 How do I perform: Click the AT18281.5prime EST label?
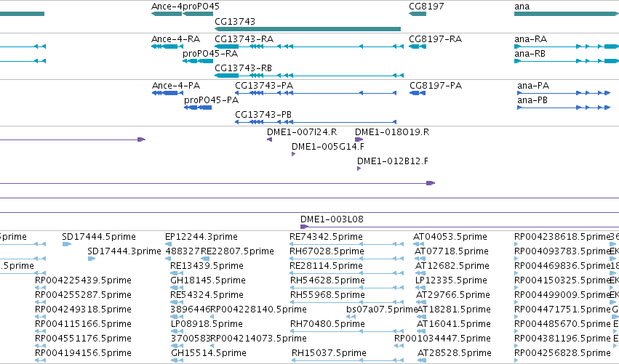[454, 310]
